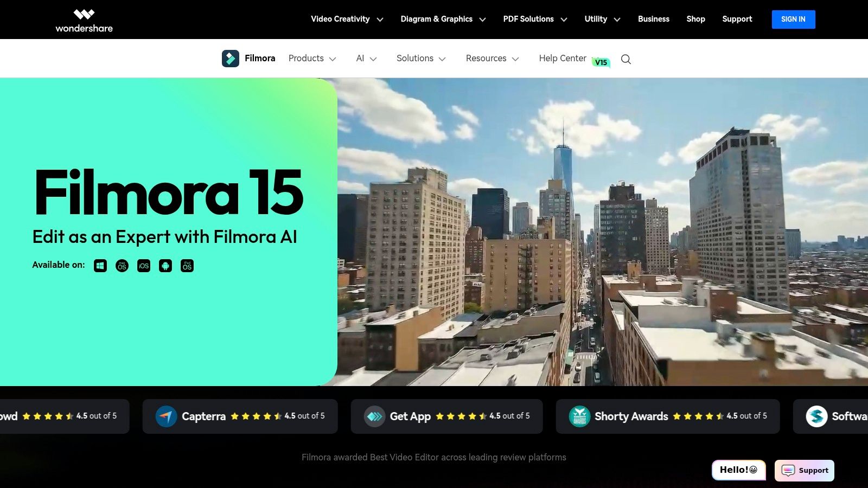Open the Solutions dropdown

[x=421, y=59]
